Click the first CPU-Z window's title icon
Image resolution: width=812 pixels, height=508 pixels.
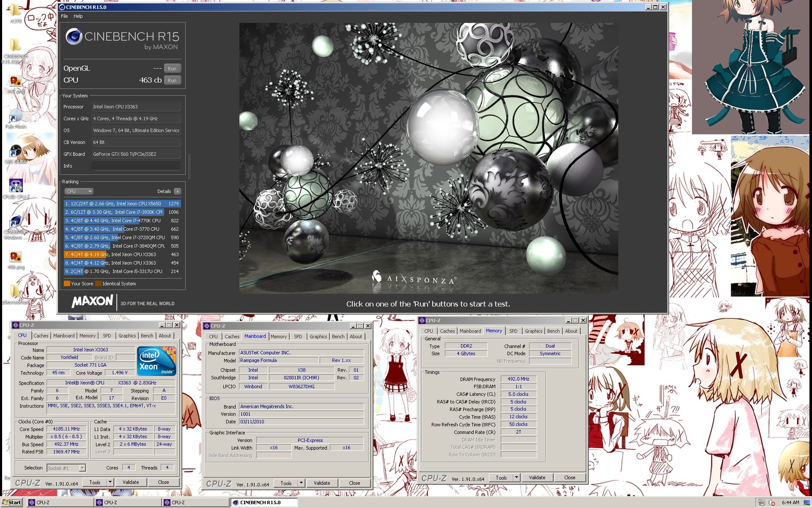pyautogui.click(x=16, y=325)
